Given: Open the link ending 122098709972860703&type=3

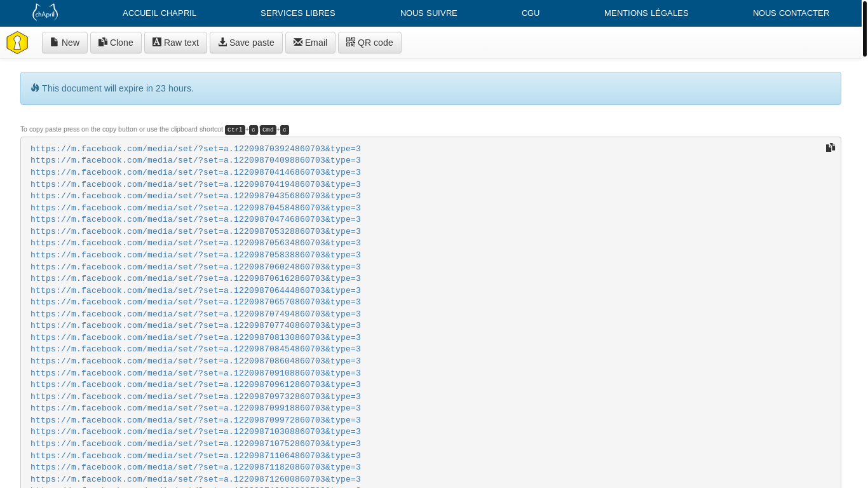Looking at the screenshot, I should point(196,420).
